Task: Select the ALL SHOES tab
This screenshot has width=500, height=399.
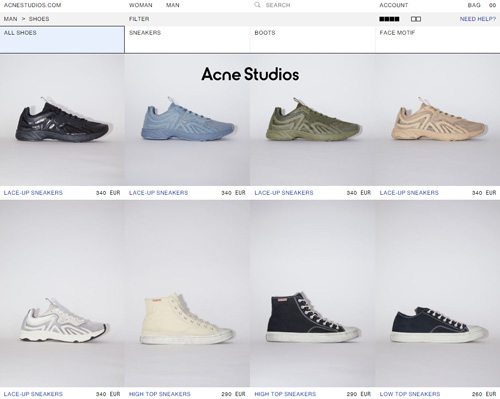Action: pyautogui.click(x=62, y=40)
